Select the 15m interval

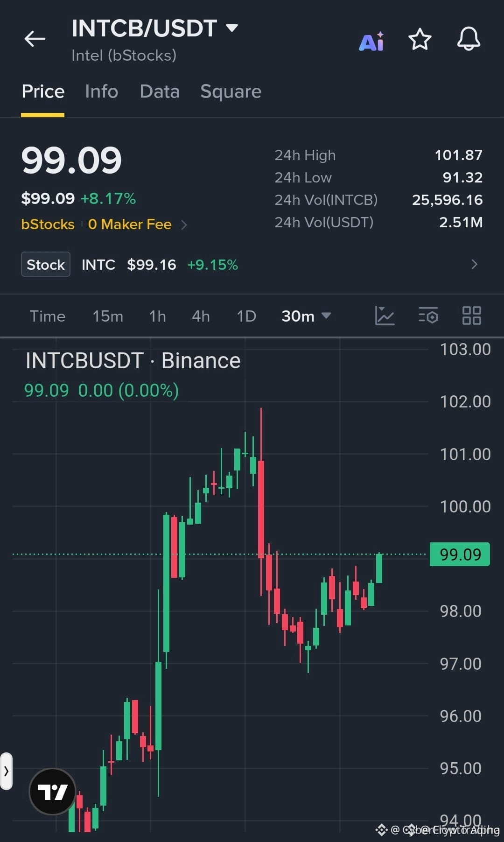click(x=108, y=316)
